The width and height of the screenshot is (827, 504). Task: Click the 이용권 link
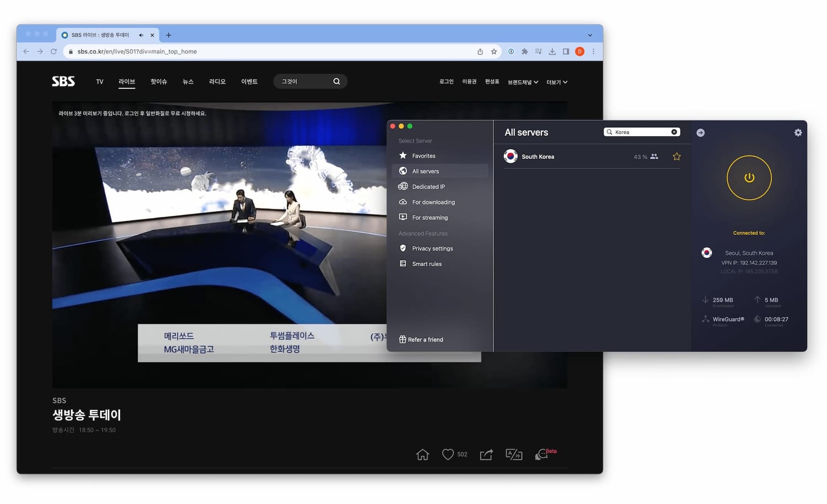click(469, 82)
